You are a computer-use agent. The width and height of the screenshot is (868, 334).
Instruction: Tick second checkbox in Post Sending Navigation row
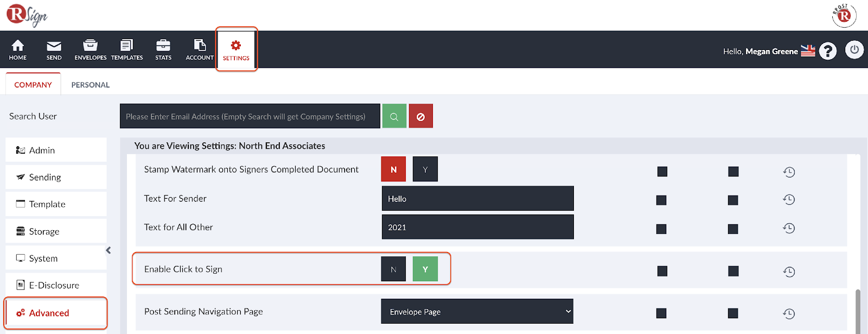click(x=733, y=313)
